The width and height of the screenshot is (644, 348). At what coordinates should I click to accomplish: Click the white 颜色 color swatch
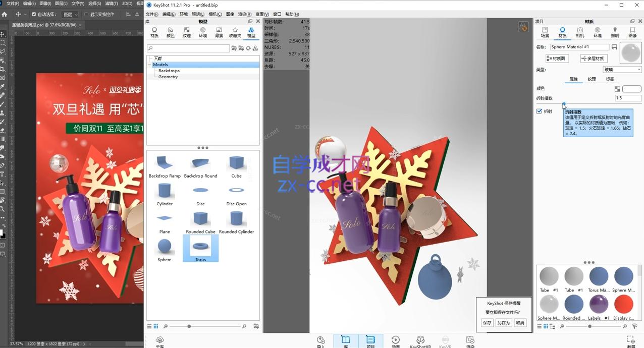tap(631, 89)
